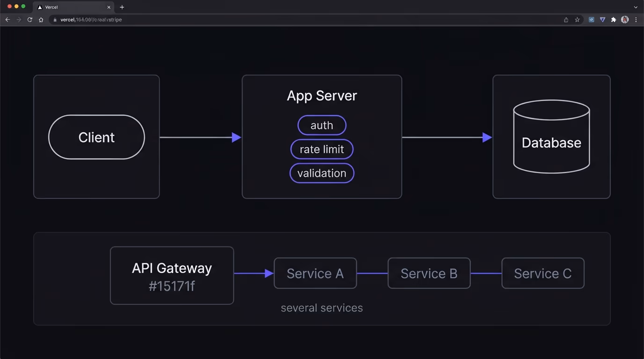Go back with the browser back arrow
Viewport: 644px width, 359px height.
point(7,20)
